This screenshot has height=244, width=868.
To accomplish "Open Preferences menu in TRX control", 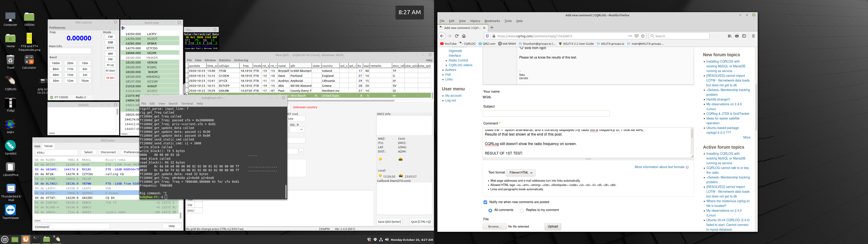I will coord(57,28).
